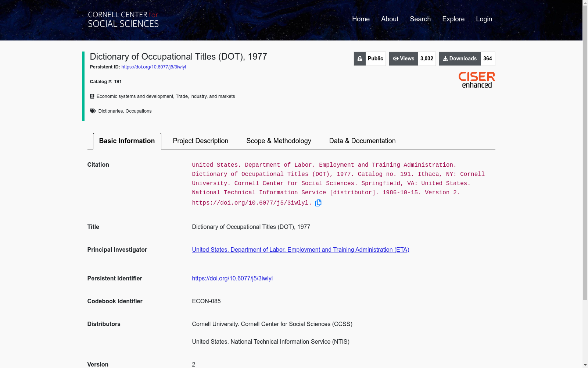Click the Economic systems and development subject text

coord(166,96)
